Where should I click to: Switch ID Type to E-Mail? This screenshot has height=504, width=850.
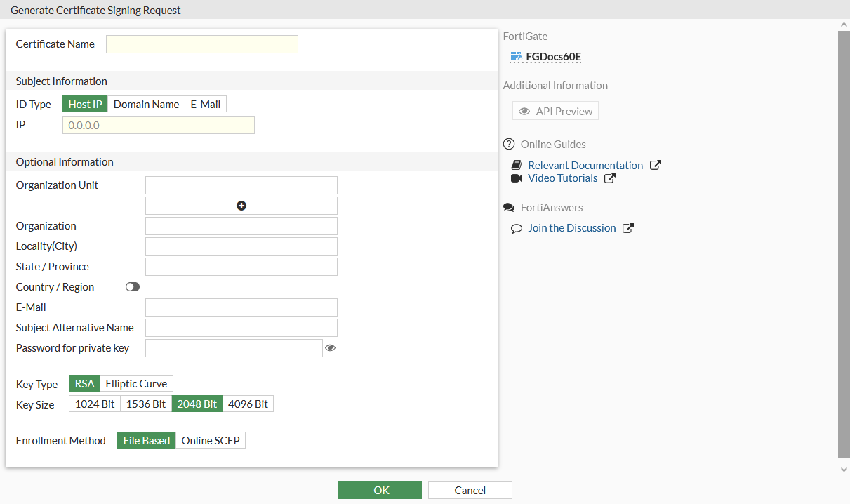point(205,103)
